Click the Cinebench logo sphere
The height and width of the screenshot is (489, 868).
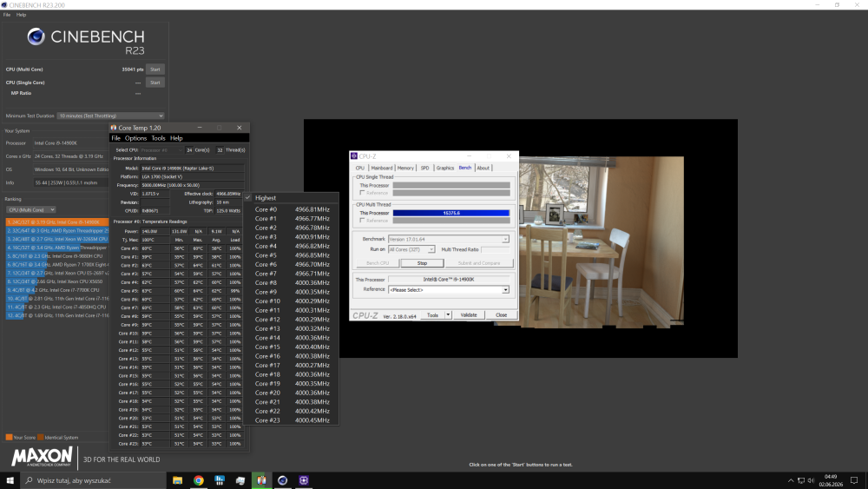36,36
